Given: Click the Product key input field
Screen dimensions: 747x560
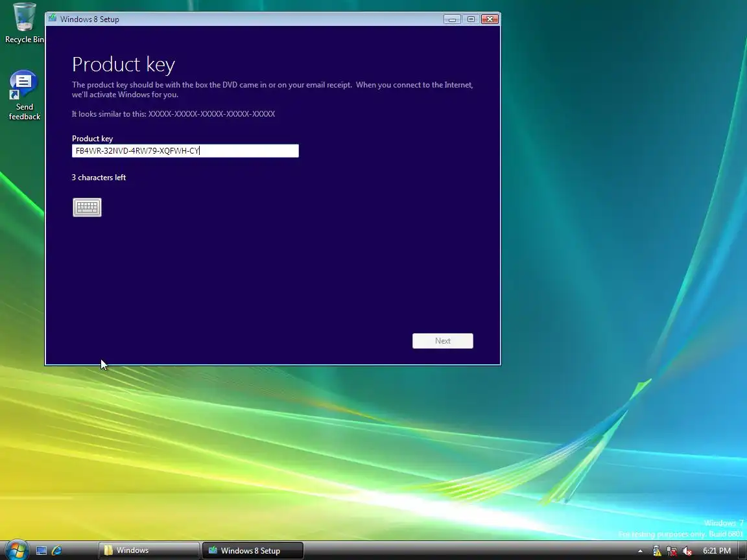Looking at the screenshot, I should pyautogui.click(x=185, y=151).
